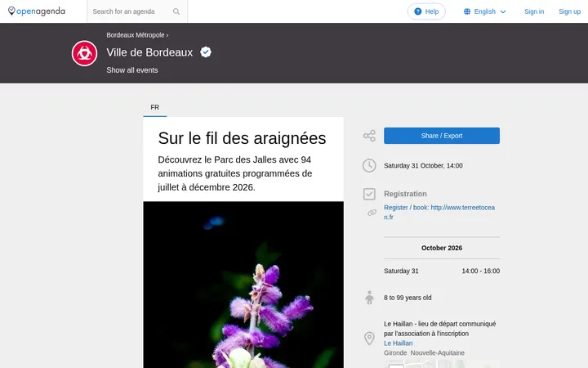Click 'Gironde Nouvelle-Aquitaine' region text

click(424, 353)
